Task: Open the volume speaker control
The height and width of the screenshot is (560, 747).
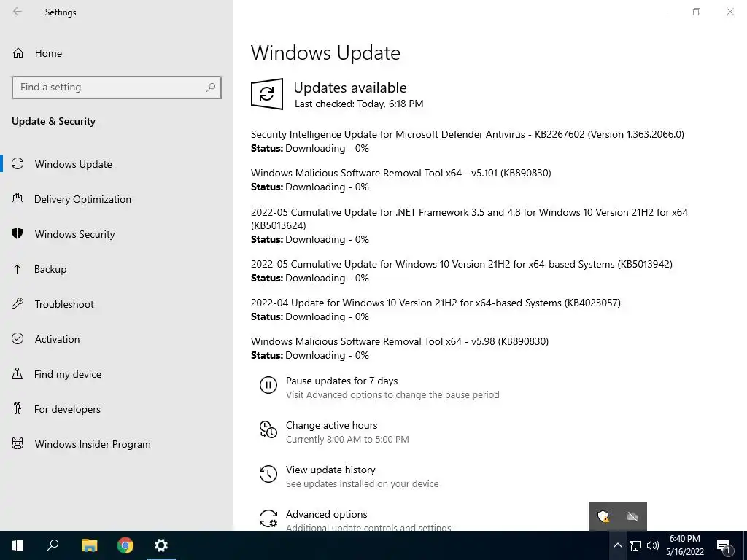Action: 653,545
